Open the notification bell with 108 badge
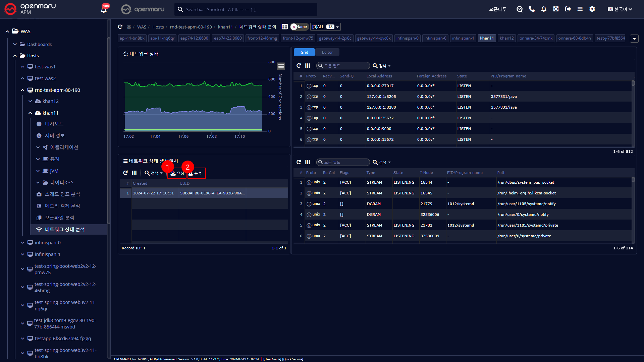The width and height of the screenshot is (644, 362). 104,9
